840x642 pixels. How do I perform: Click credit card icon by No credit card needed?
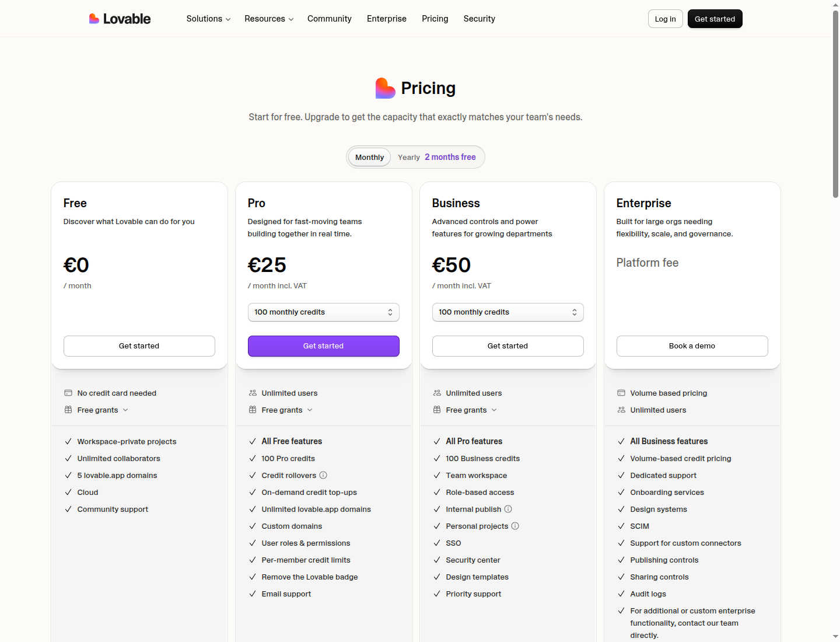[68, 393]
